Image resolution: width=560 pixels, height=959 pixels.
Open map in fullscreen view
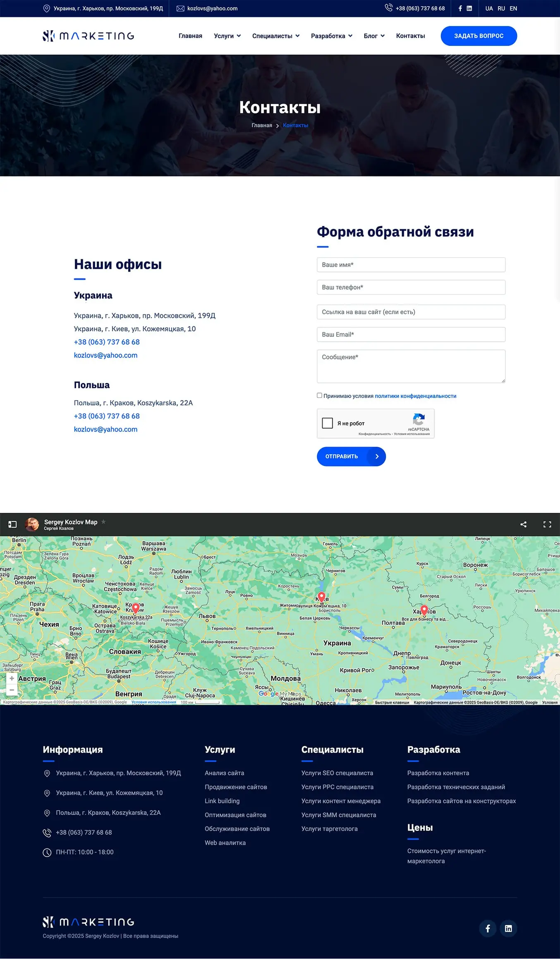coord(547,524)
